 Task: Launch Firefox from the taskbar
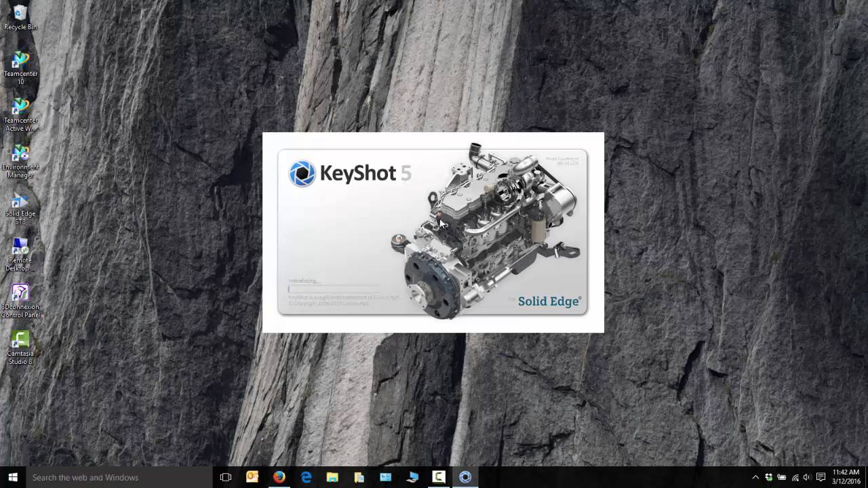[279, 477]
